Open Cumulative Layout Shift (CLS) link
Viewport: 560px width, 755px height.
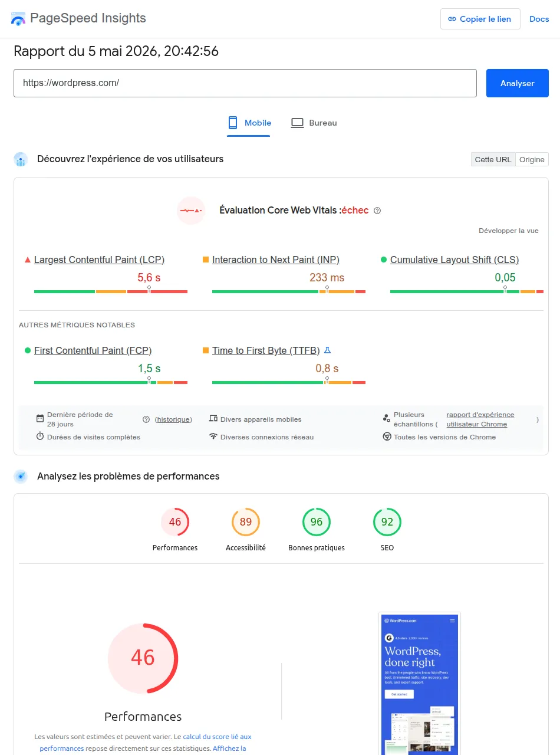tap(454, 260)
